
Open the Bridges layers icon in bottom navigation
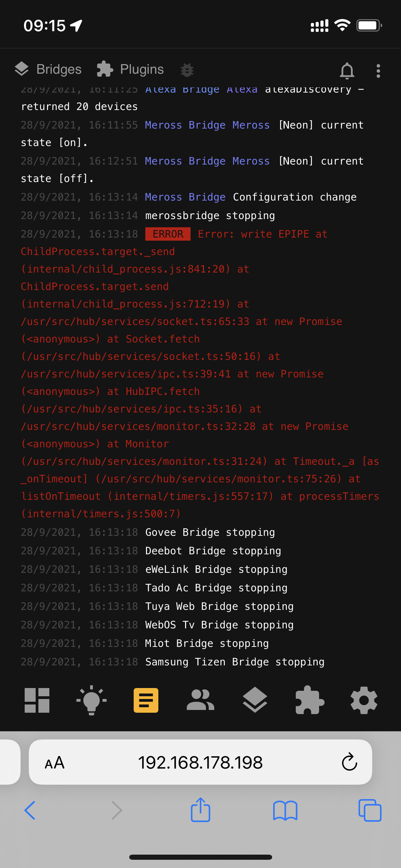255,700
